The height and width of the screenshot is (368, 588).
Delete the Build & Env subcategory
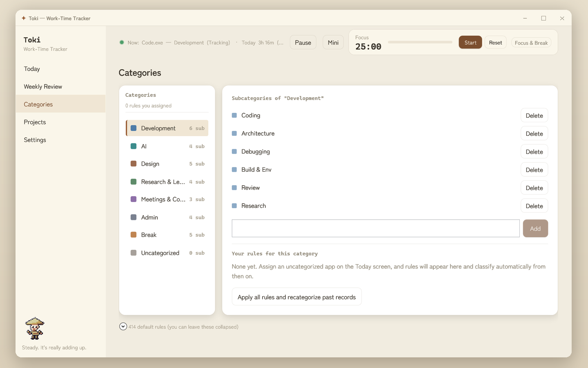click(534, 170)
